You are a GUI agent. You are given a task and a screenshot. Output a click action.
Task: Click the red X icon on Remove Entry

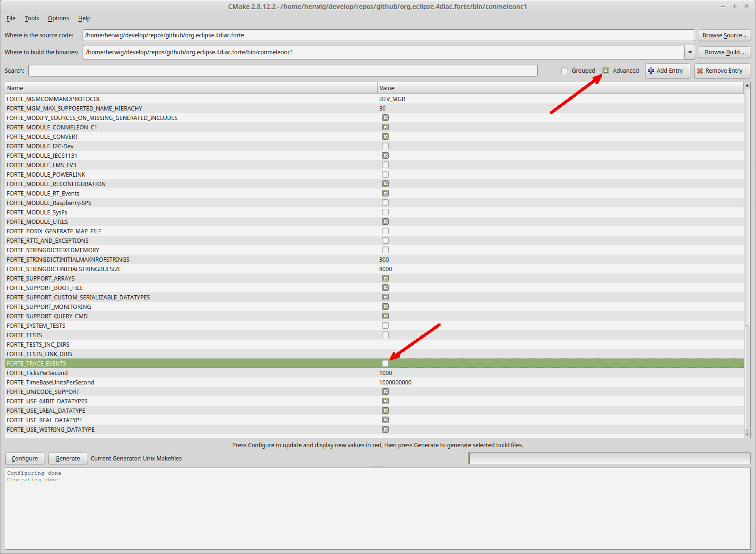(700, 70)
